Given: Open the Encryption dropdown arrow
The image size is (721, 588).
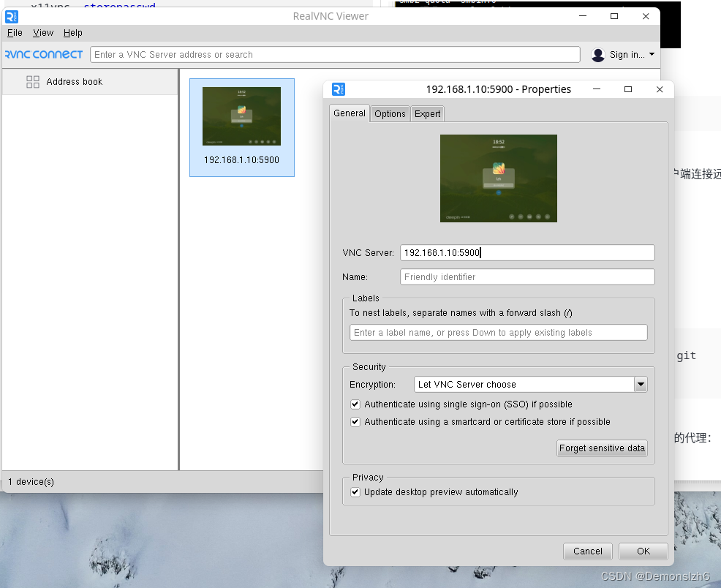Looking at the screenshot, I should pos(641,385).
